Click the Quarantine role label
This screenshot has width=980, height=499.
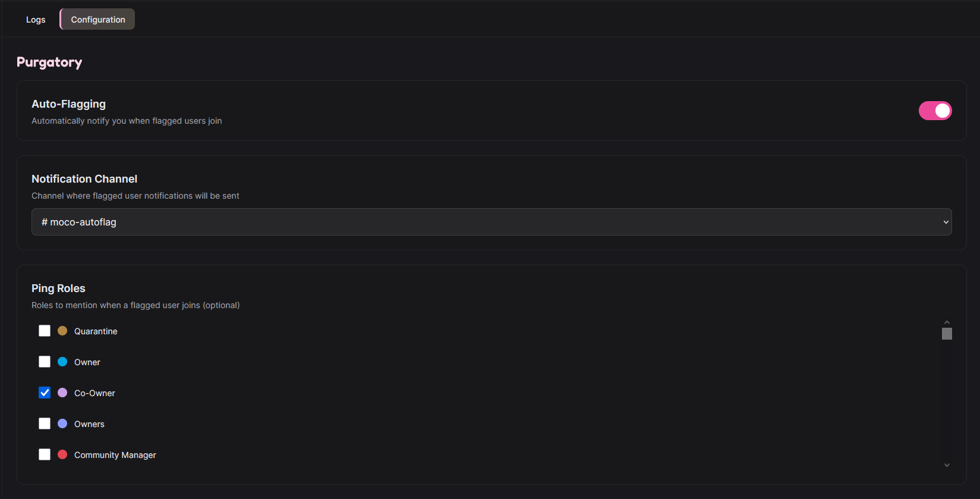[96, 331]
